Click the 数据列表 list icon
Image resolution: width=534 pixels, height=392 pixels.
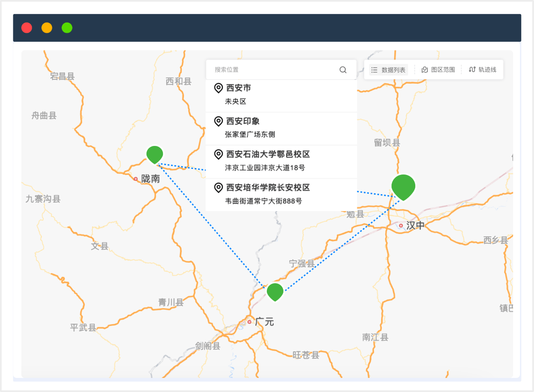374,70
